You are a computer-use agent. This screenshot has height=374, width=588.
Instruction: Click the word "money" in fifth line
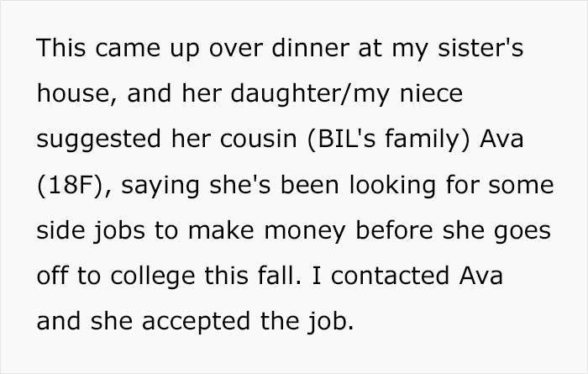tap(304, 231)
